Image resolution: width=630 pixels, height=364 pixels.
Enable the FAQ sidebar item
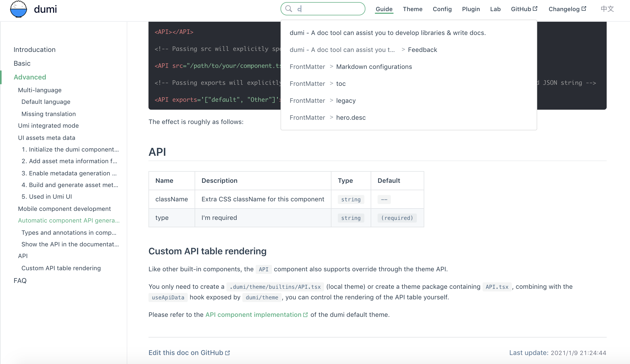pos(20,280)
